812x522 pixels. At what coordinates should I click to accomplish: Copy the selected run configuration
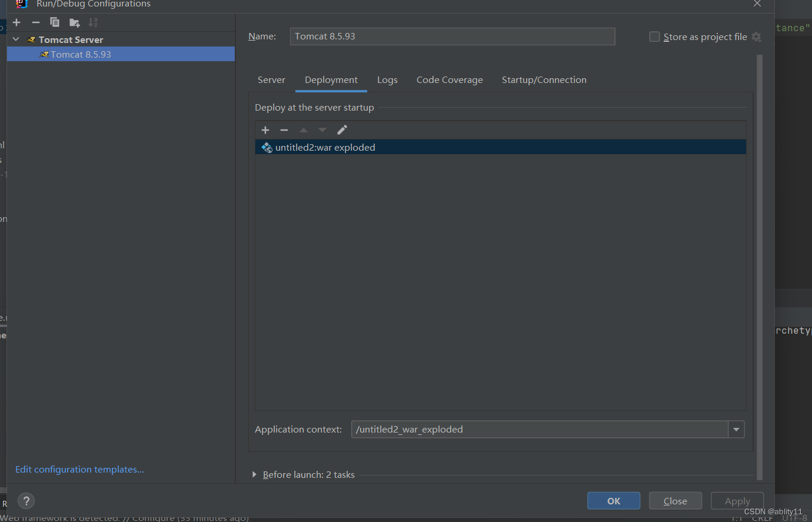pos(55,22)
